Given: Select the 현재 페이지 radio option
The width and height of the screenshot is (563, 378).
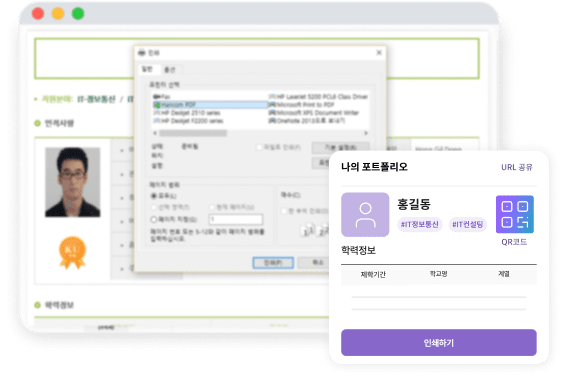Looking at the screenshot, I should (212, 207).
